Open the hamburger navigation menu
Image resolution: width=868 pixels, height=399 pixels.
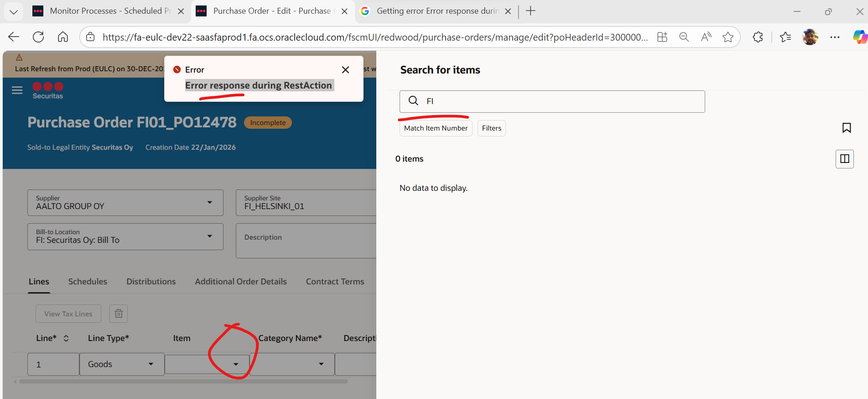coord(17,90)
